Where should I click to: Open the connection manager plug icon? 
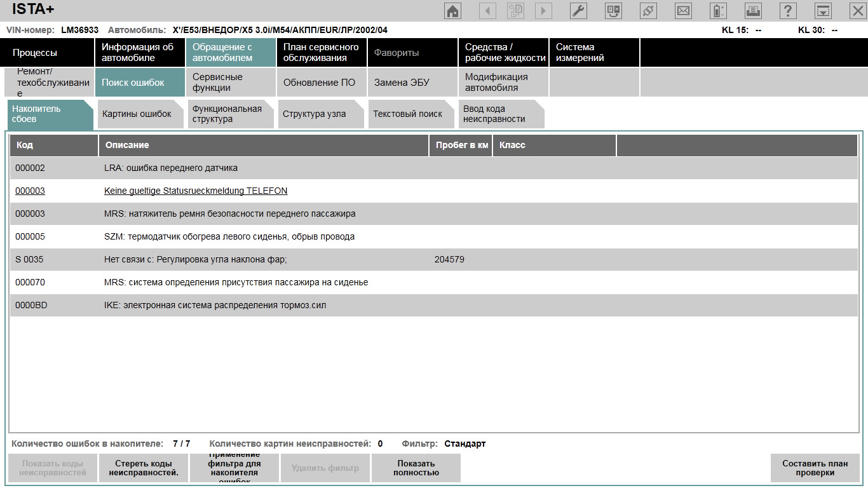[x=648, y=11]
